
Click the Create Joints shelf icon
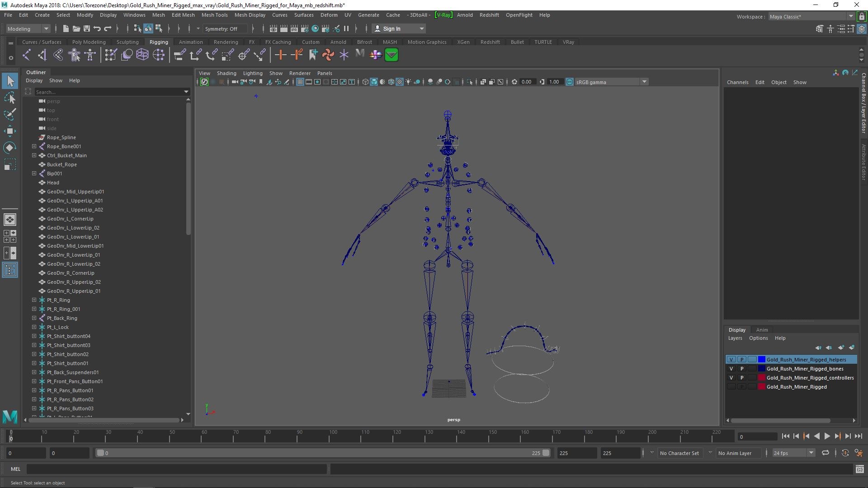tap(27, 55)
